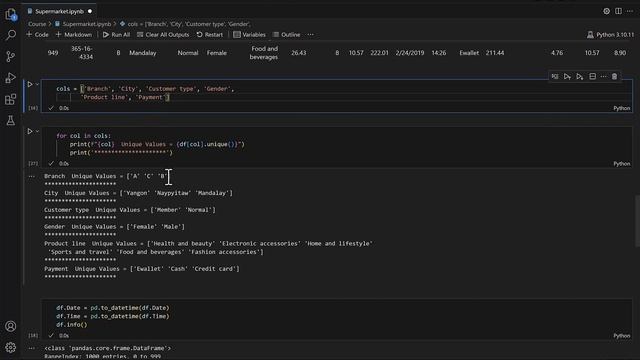Add a new Markdown cell

pyautogui.click(x=74, y=35)
